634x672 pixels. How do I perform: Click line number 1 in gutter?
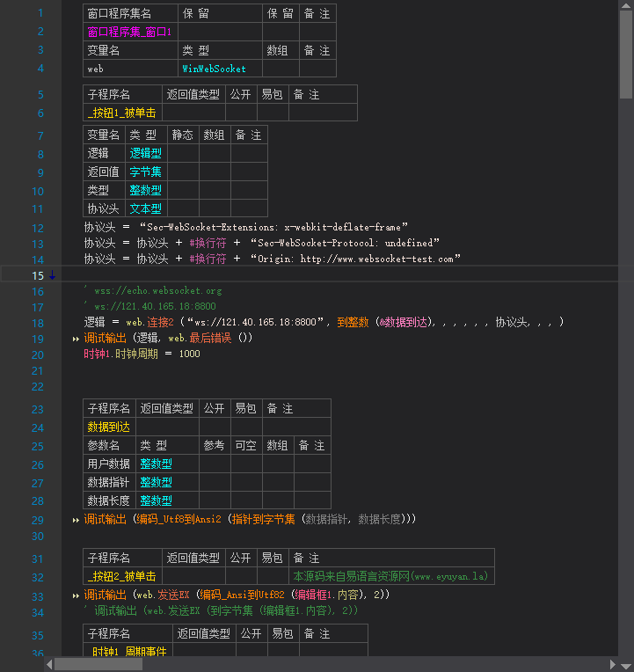[40, 13]
